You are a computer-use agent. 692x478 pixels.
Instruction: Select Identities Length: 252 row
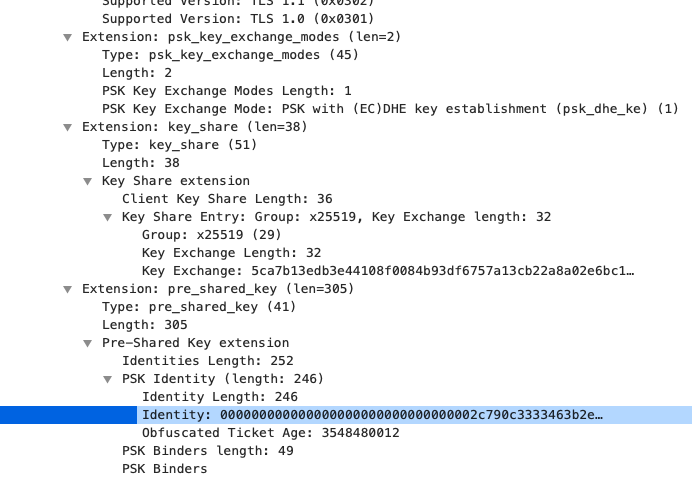point(208,361)
